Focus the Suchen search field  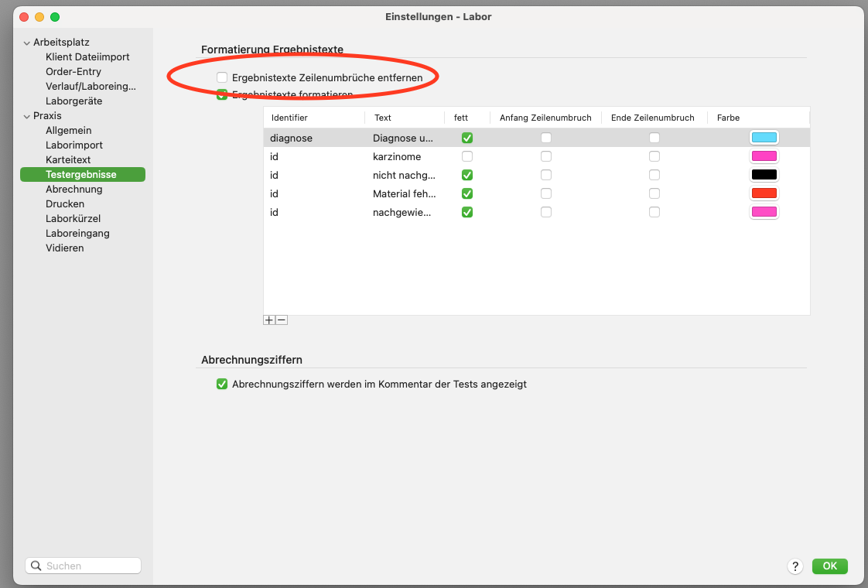[x=83, y=566]
